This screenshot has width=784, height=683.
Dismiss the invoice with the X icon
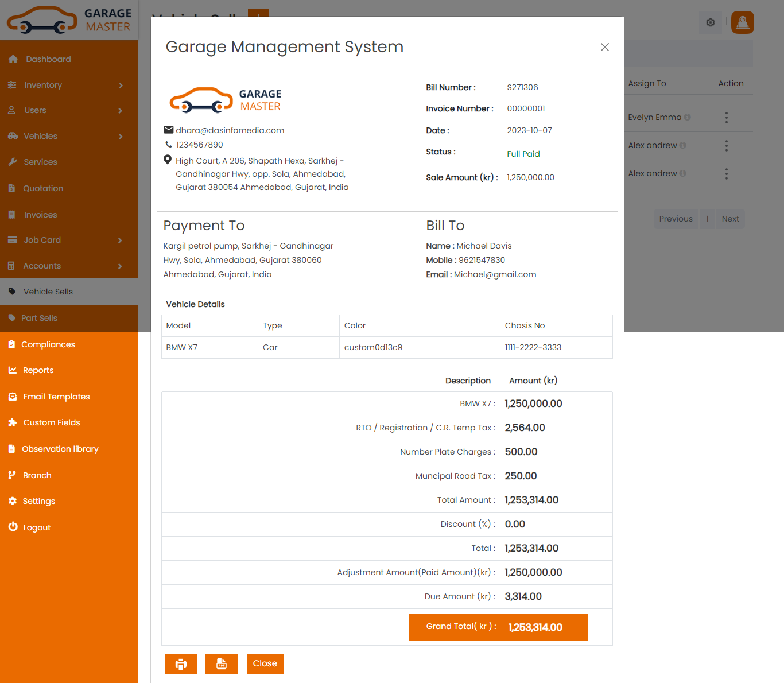point(604,47)
